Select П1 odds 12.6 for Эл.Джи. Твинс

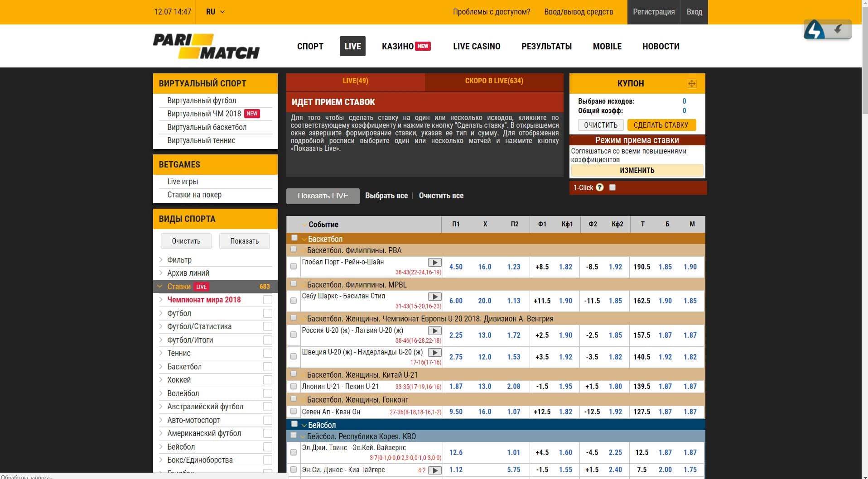(456, 453)
